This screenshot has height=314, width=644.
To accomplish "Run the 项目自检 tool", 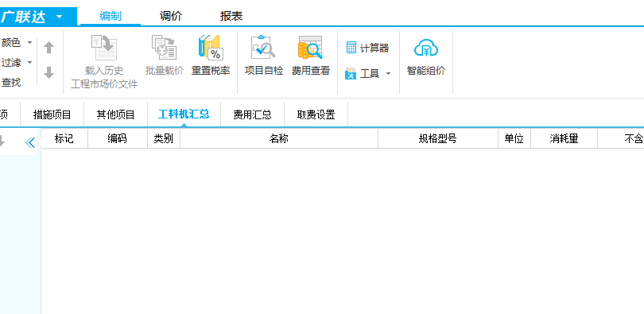I will tap(264, 56).
